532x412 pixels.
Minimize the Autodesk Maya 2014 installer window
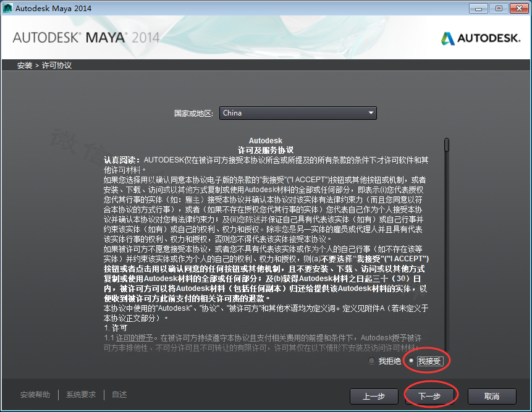[478, 9]
